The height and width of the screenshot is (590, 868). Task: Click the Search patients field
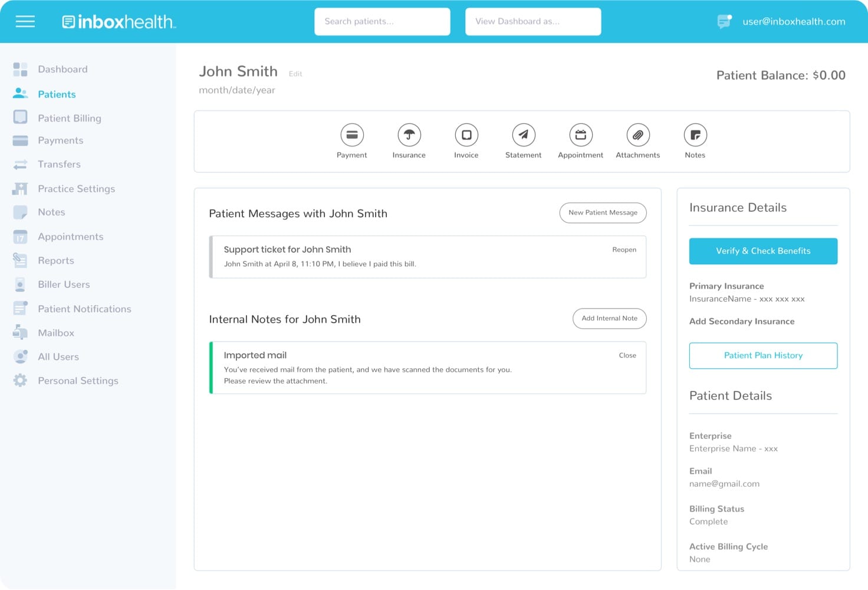(382, 22)
